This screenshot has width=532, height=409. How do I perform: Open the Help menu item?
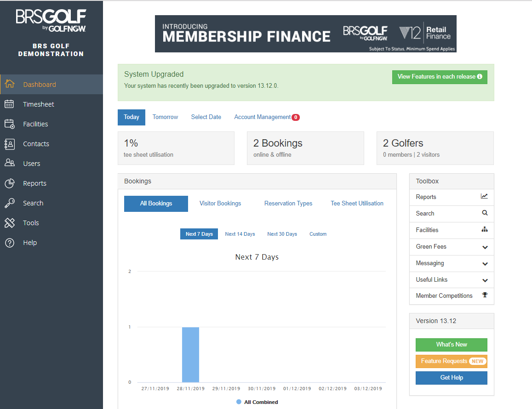[x=51, y=243]
